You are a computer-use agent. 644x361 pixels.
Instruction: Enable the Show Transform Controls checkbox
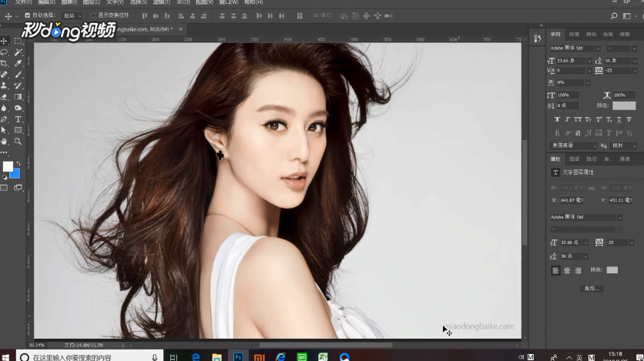click(x=93, y=15)
